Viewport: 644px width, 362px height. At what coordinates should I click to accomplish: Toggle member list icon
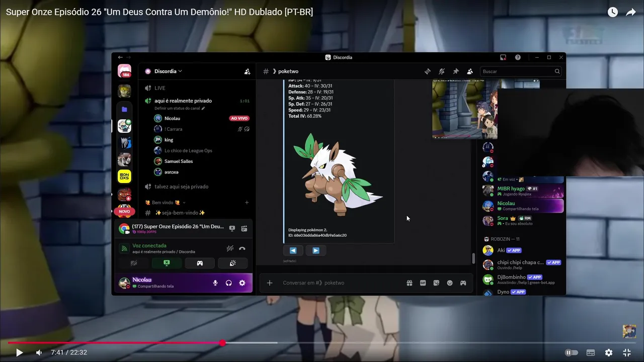click(x=469, y=71)
